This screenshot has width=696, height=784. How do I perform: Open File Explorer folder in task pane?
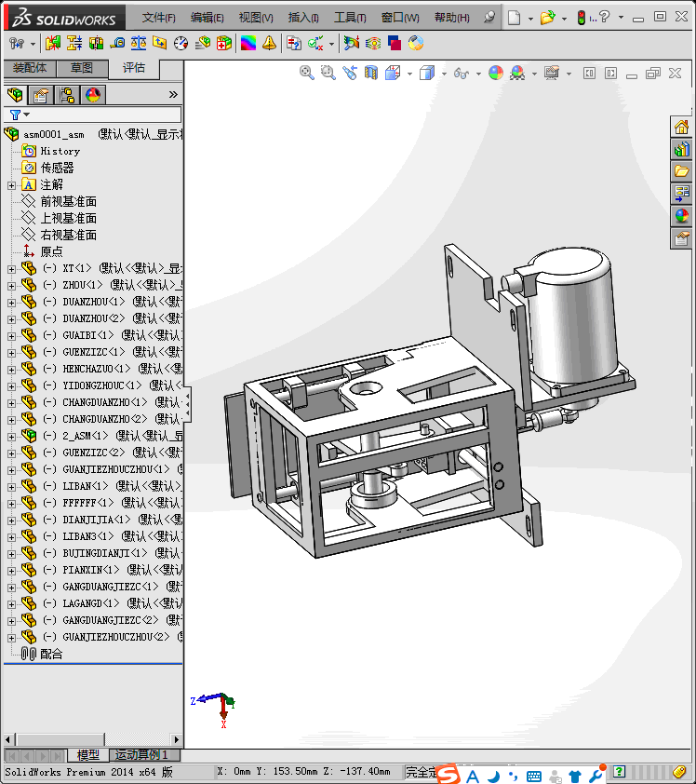point(681,171)
